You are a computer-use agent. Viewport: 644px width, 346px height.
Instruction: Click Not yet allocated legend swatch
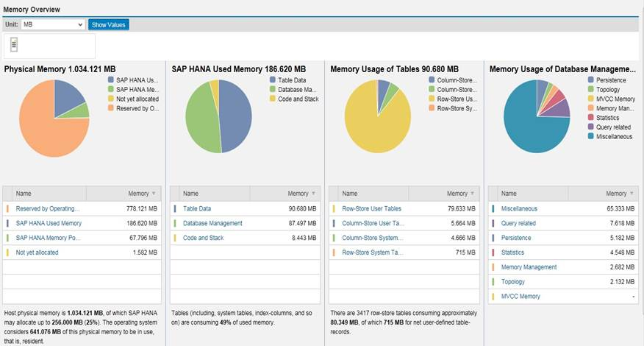point(110,99)
